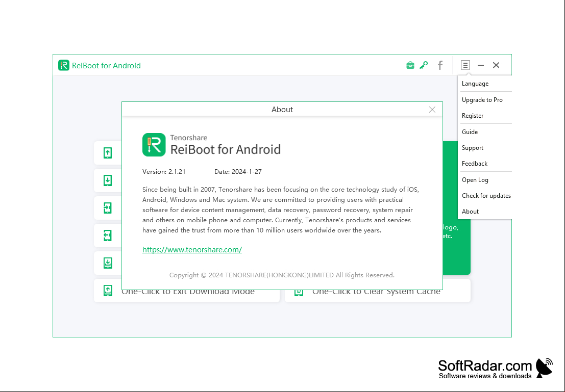Screen dimensions: 565x392
Task: Minimize the ReiBoot window
Action: point(481,65)
